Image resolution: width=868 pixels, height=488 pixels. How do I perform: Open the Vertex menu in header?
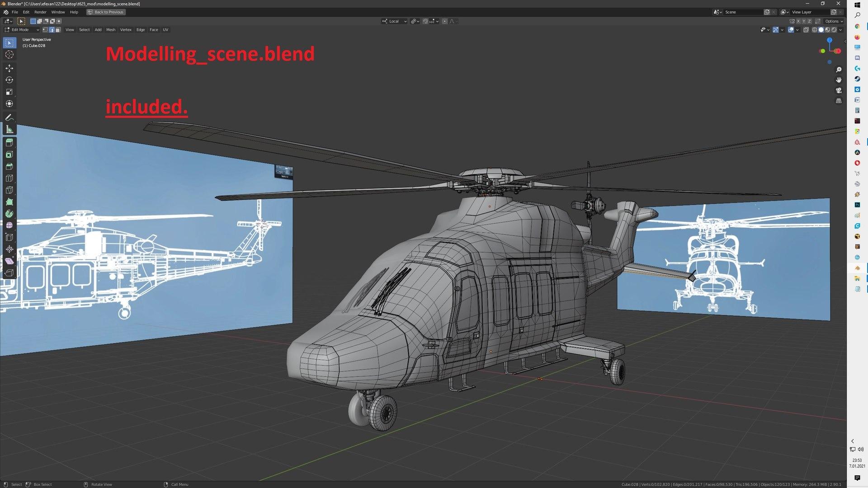(x=126, y=30)
